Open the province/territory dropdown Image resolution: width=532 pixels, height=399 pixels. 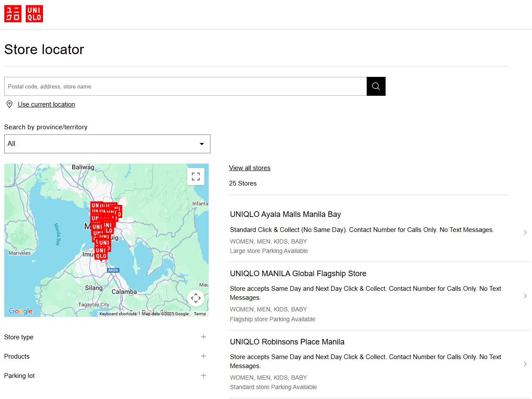coord(107,144)
